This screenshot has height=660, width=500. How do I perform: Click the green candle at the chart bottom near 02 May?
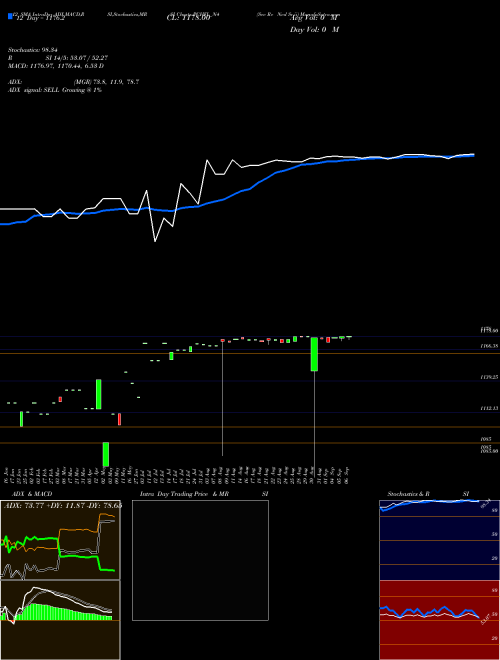pos(106,454)
